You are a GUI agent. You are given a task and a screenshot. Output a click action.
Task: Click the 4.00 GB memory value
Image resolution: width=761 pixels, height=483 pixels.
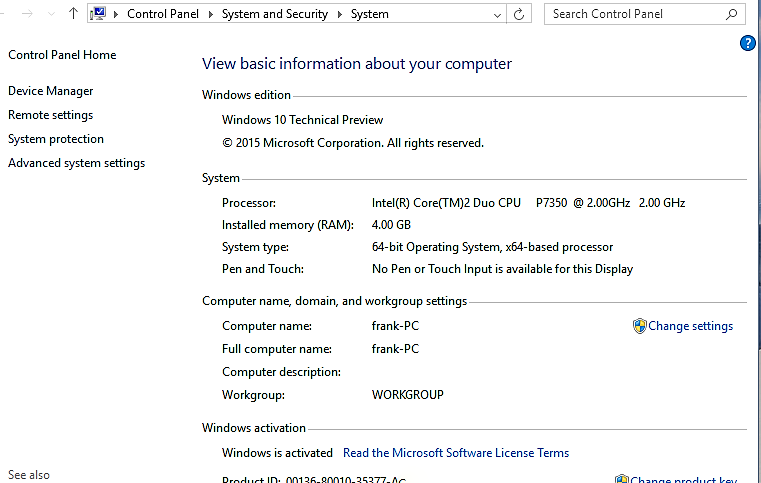click(391, 225)
